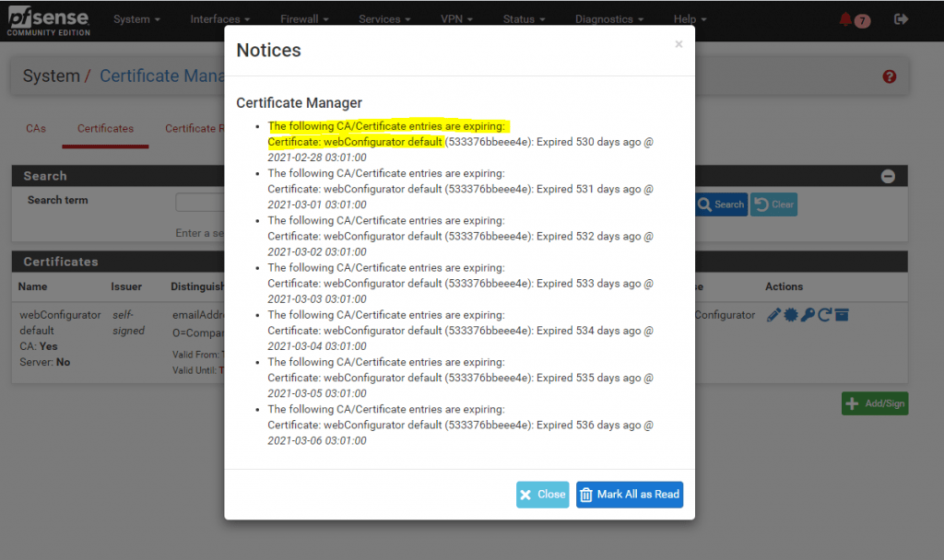Click the archive export icon in Actions

(842, 315)
